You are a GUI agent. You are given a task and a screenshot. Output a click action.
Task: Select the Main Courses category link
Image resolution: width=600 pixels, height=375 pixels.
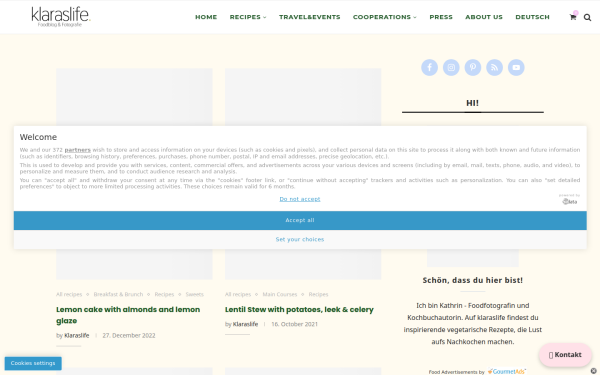[280, 294]
